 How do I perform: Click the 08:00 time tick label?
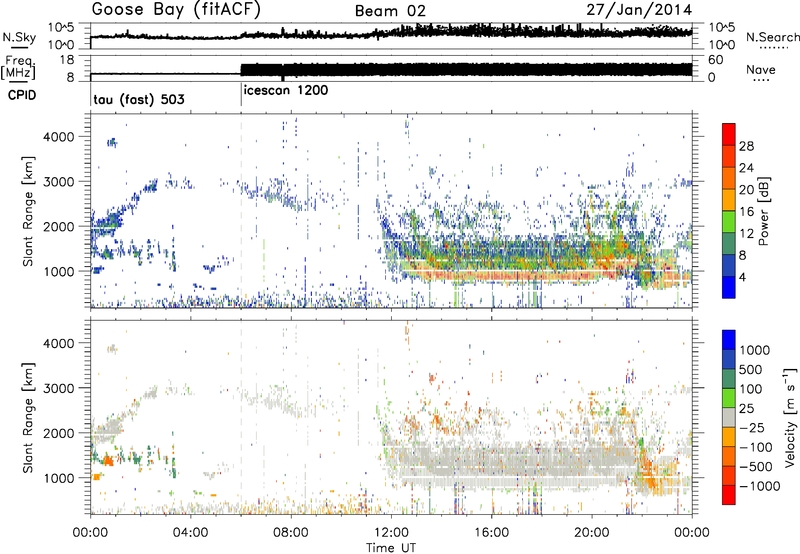[290, 533]
